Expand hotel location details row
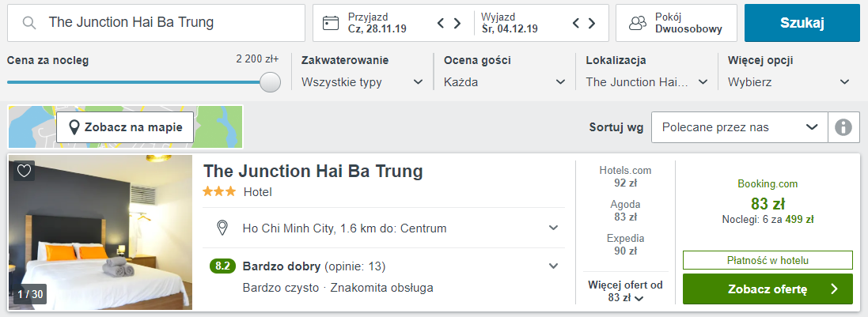 click(x=553, y=228)
